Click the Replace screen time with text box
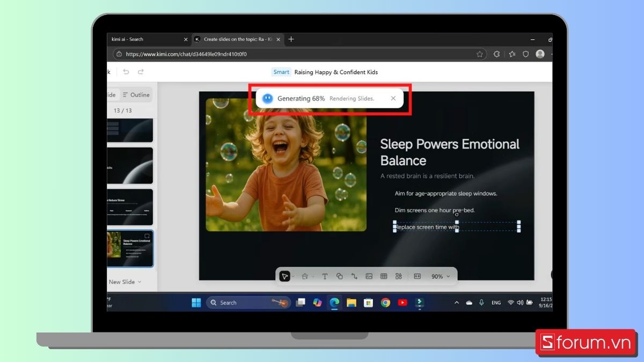Viewport: 644px width, 362px height. coord(457,227)
